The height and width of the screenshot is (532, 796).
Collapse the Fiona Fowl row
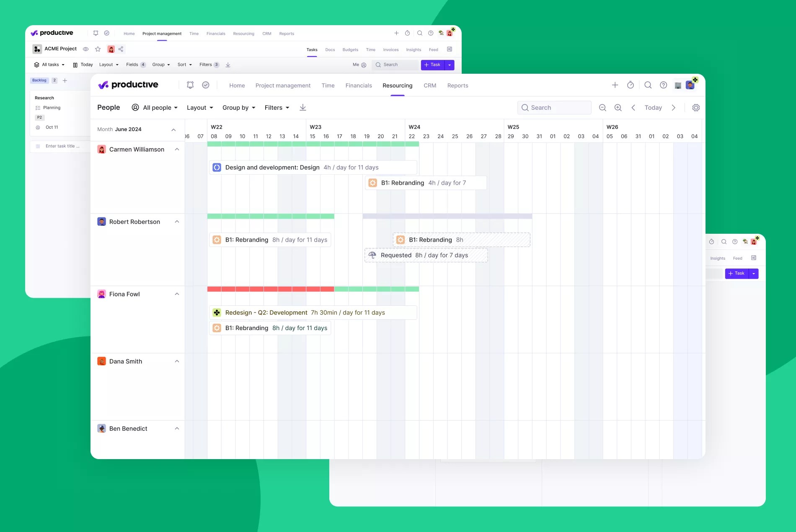tap(177, 294)
